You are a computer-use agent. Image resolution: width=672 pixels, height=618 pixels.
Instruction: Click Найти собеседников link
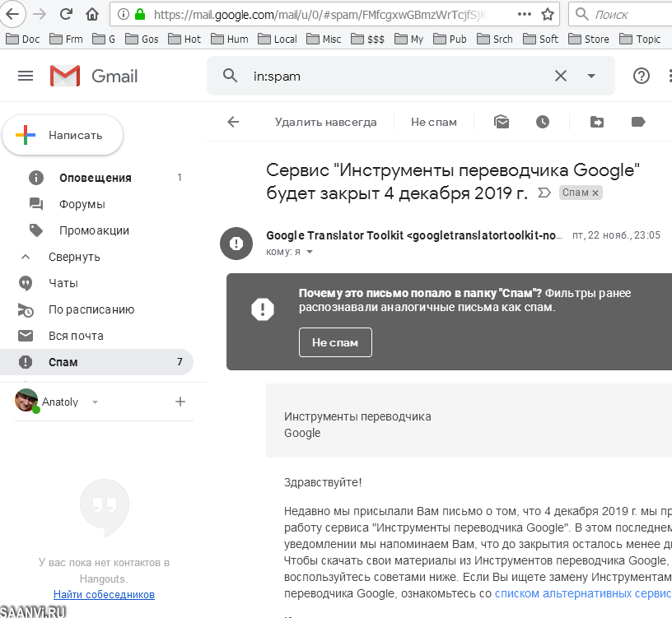(x=104, y=594)
